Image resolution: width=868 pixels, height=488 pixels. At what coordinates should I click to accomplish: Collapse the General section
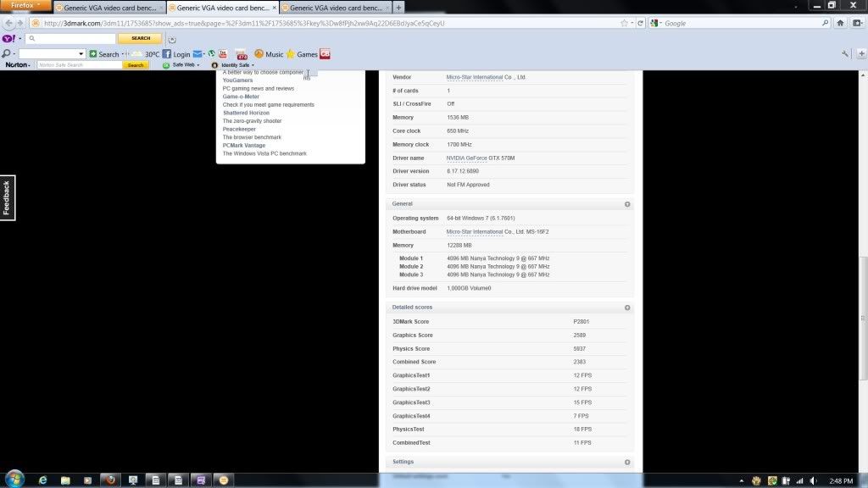pos(627,204)
